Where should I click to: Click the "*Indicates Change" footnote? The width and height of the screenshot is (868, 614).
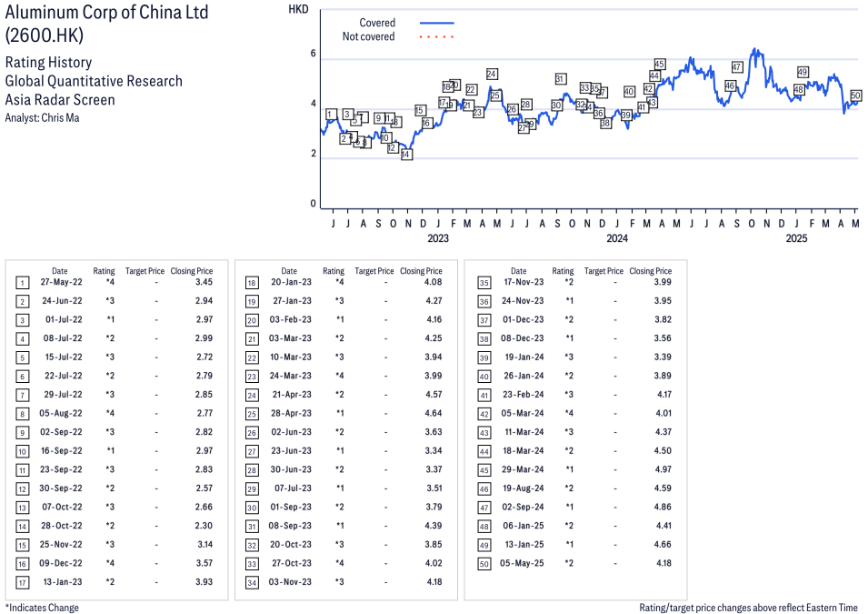42,608
